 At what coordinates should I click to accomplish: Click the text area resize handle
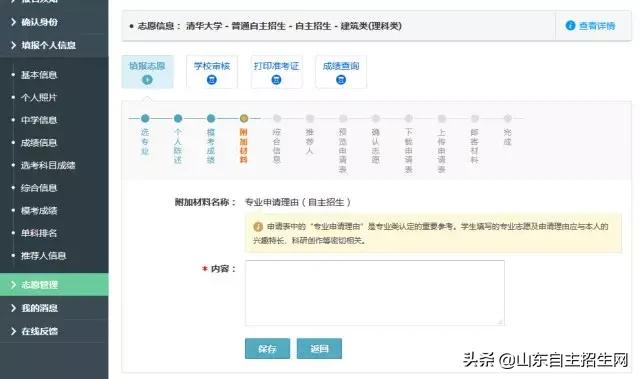500,322
